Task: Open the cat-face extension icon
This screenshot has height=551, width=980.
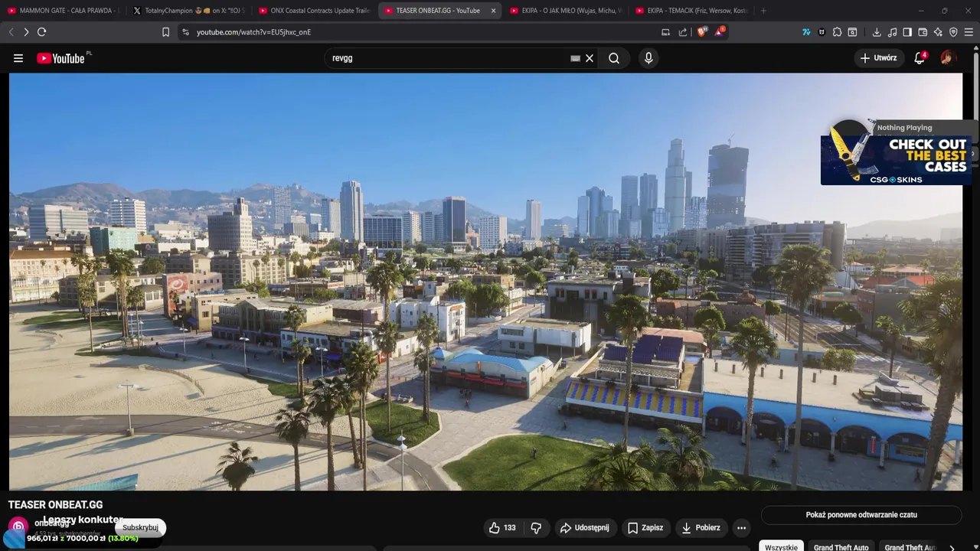Action: [x=822, y=32]
